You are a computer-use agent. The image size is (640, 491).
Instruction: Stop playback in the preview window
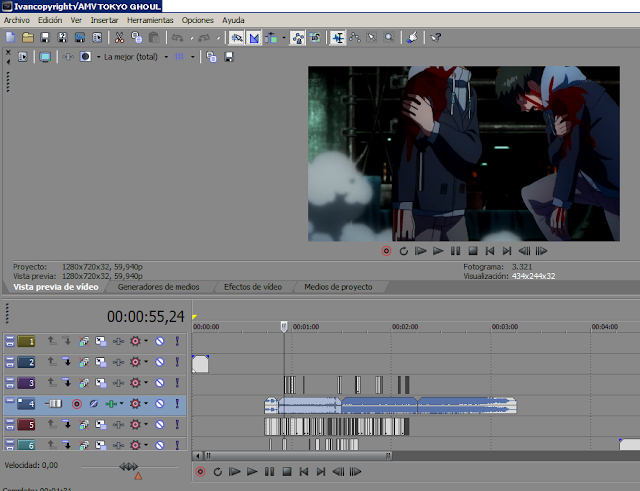click(473, 251)
